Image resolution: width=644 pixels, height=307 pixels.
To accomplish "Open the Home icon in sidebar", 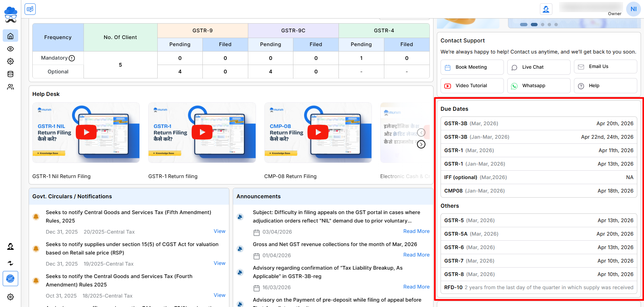I will (x=10, y=36).
